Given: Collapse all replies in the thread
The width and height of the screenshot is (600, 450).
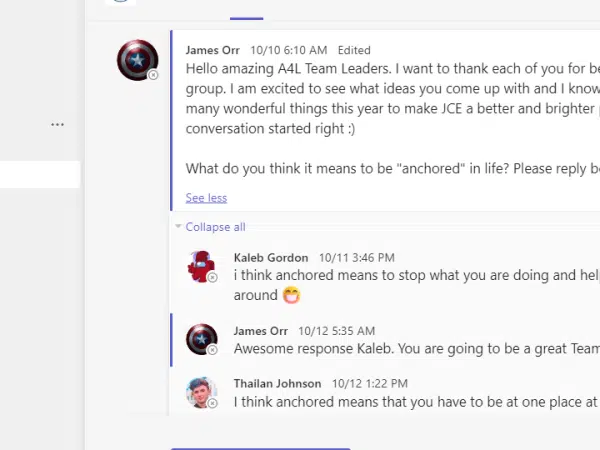Looking at the screenshot, I should [215, 227].
